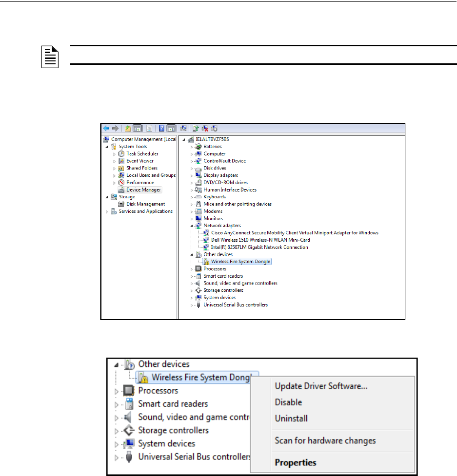Image resolution: width=457 pixels, height=476 pixels.
Task: Select Intel(R) 82567LM Gigabit Network Connection
Action: (x=259, y=248)
